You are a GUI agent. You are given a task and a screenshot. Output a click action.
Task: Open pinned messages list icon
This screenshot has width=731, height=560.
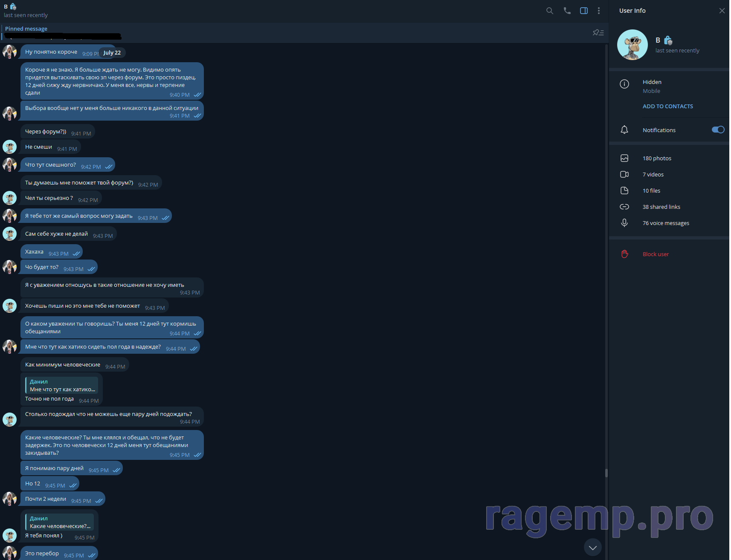pyautogui.click(x=598, y=33)
